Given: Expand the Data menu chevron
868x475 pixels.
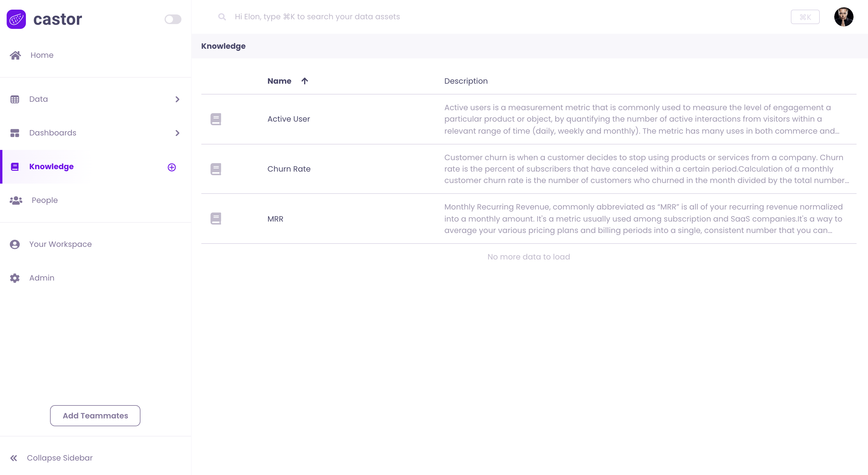Looking at the screenshot, I should (x=177, y=99).
